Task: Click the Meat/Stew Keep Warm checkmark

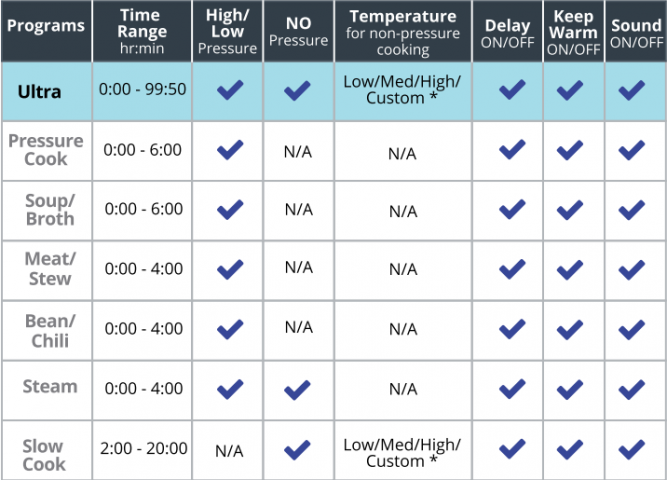Action: (570, 268)
